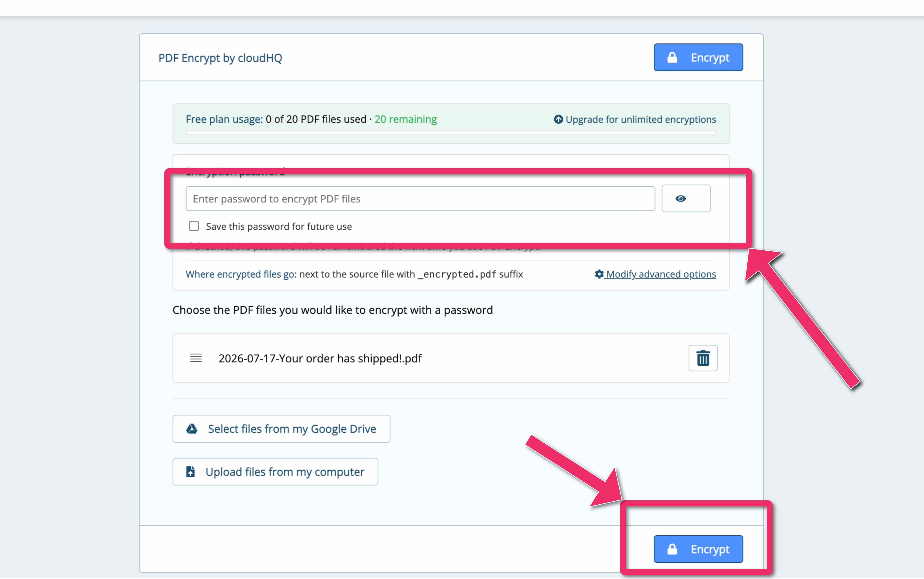Click the bottom Encrypt button in footer

698,549
